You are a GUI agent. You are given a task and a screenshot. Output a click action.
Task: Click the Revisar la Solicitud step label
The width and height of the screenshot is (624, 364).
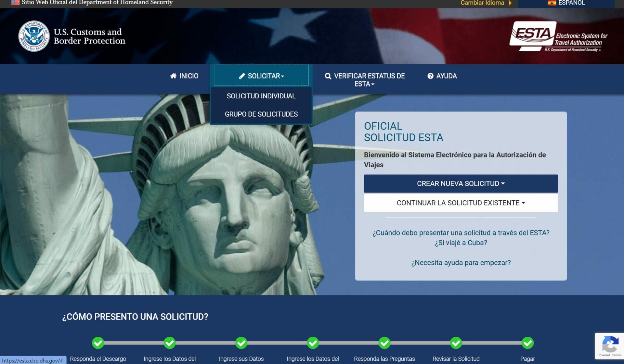[x=456, y=359]
